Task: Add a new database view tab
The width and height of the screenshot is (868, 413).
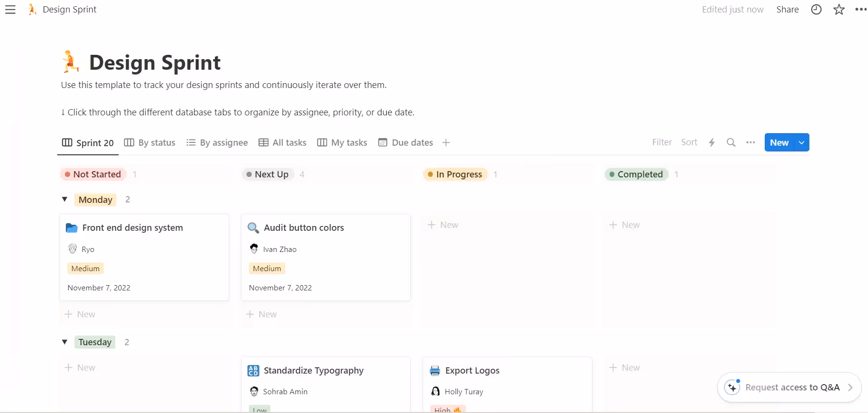Action: coord(446,142)
